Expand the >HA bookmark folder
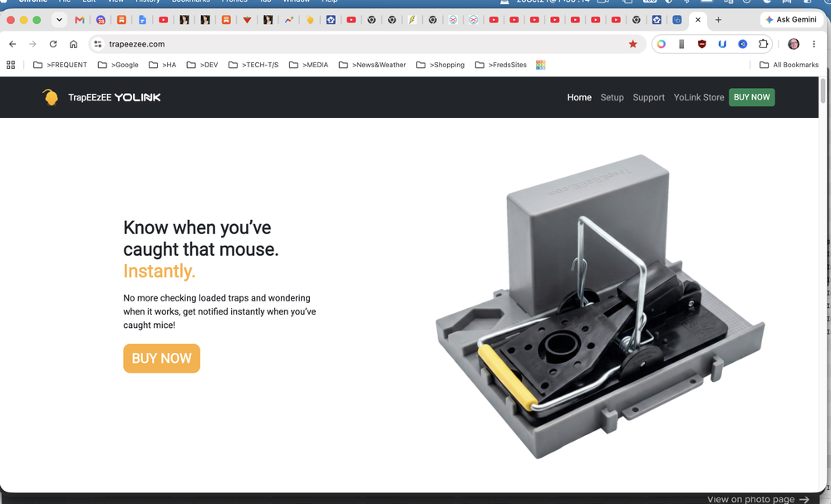831x504 pixels. tap(162, 65)
